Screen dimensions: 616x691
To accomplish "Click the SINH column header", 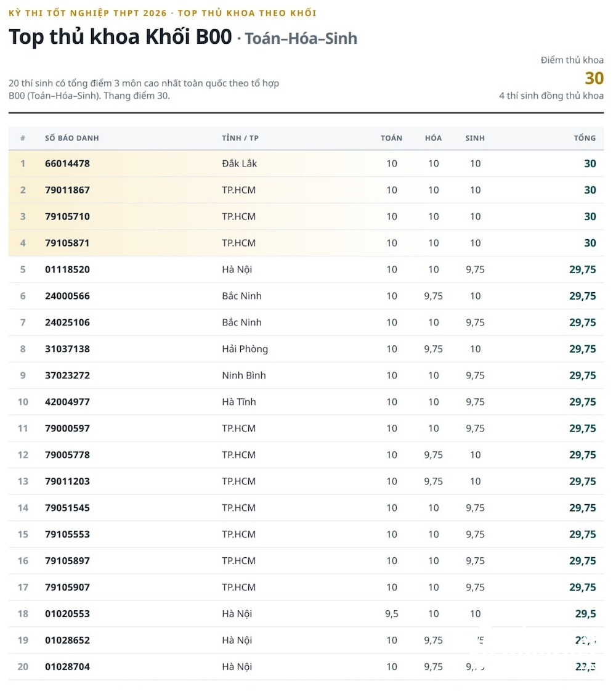I will pos(475,138).
